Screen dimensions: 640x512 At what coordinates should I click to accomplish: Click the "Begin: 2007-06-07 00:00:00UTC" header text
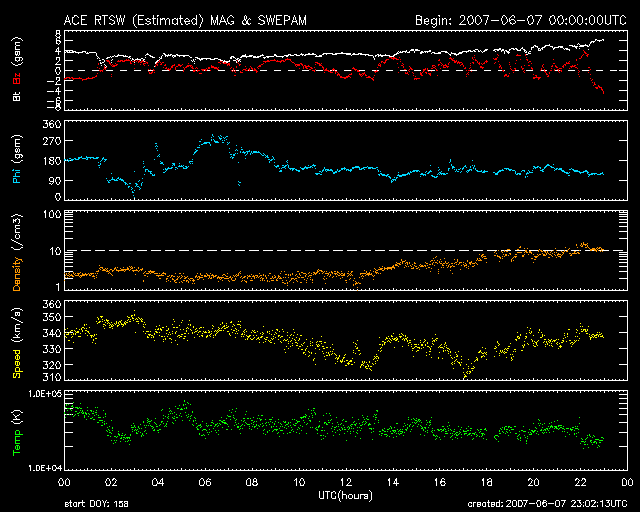(x=521, y=20)
